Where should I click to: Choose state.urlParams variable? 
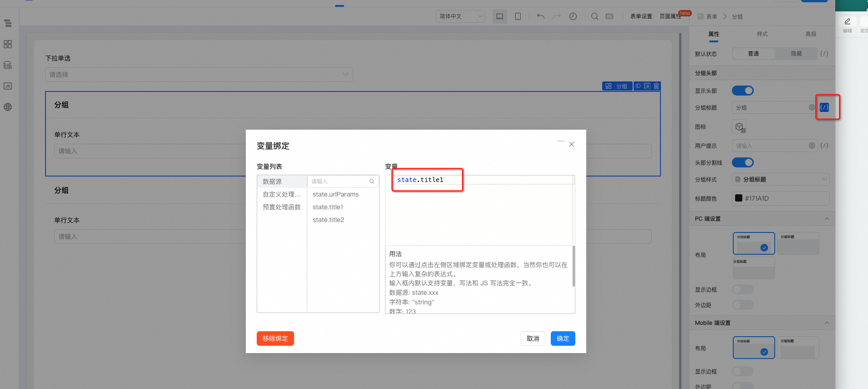pos(335,194)
